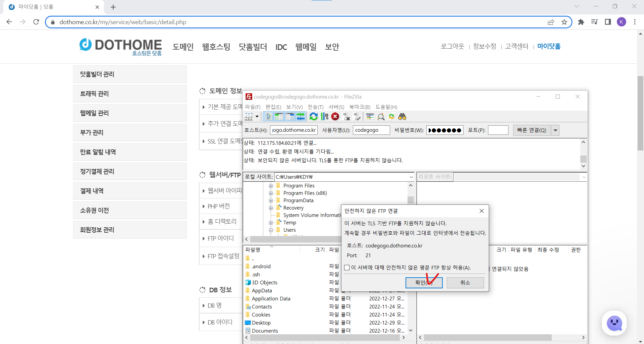Toggle directory comparison icon
The image size is (644, 344).
tap(381, 117)
